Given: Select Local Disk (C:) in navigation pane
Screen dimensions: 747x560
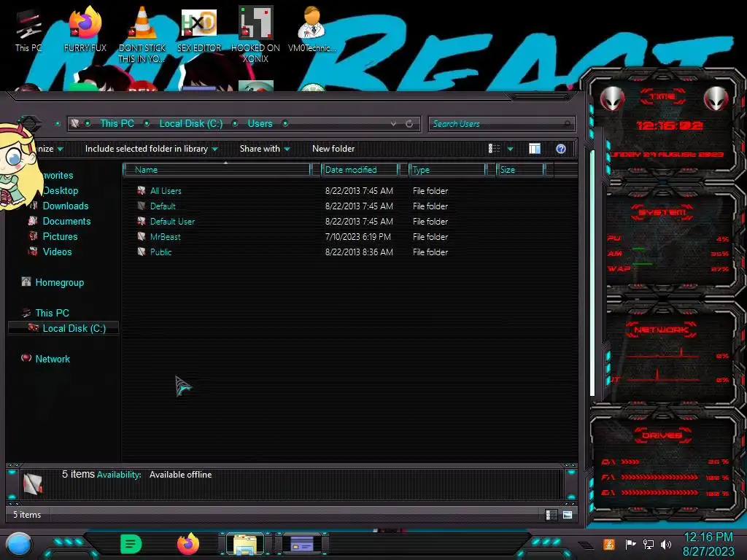Looking at the screenshot, I should pos(74,329).
